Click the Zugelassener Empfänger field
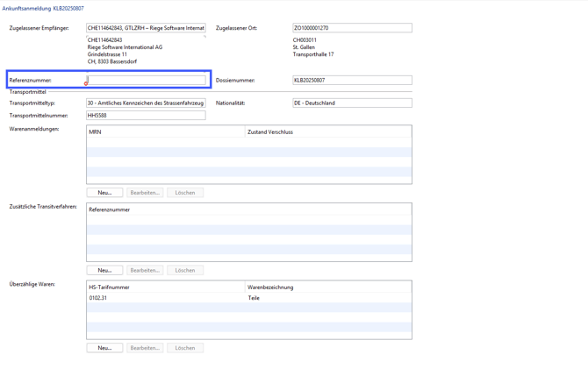The width and height of the screenshot is (588, 369). [x=146, y=28]
